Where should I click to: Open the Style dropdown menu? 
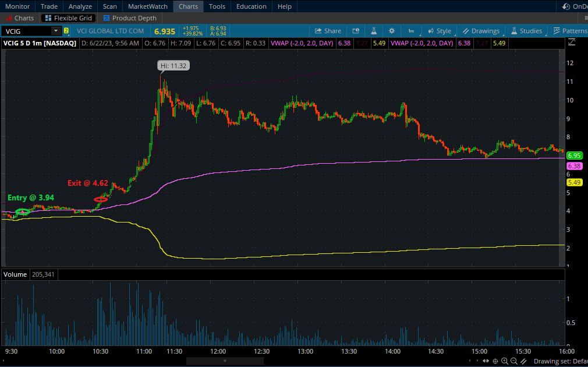click(x=440, y=31)
